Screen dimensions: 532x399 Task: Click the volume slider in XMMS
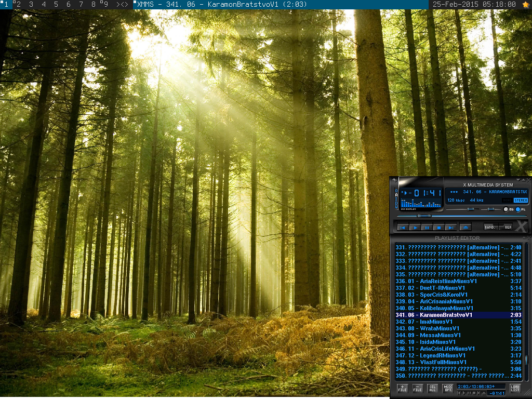[462, 209]
